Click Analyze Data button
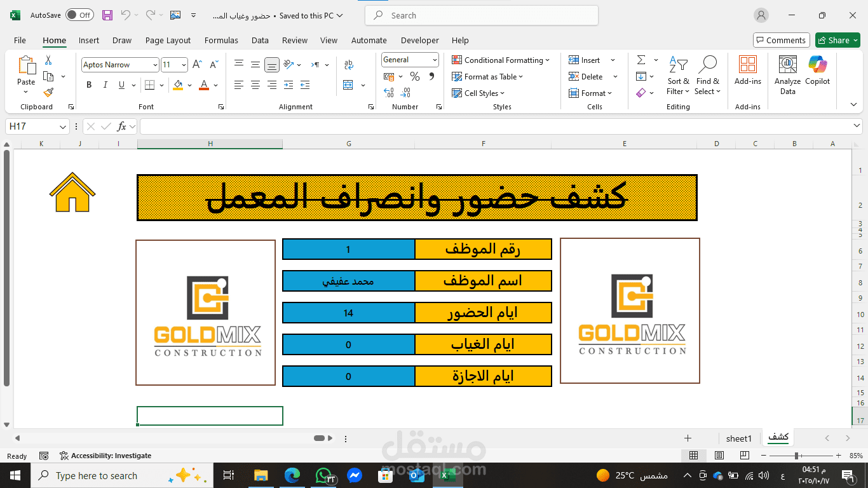The image size is (868, 488). pos(788,75)
